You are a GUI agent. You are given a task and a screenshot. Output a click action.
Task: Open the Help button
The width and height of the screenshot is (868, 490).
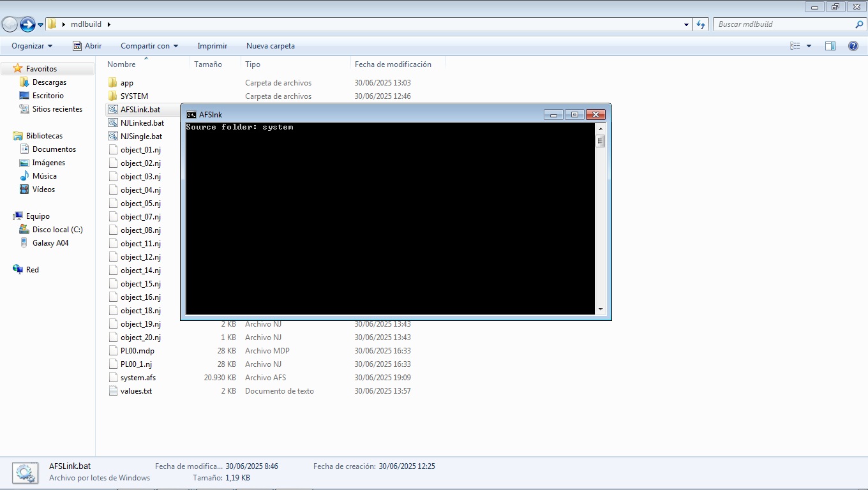(x=853, y=46)
